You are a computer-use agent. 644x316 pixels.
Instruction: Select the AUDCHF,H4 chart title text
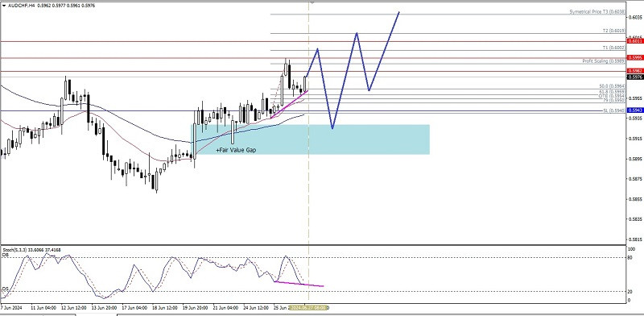tap(22, 6)
